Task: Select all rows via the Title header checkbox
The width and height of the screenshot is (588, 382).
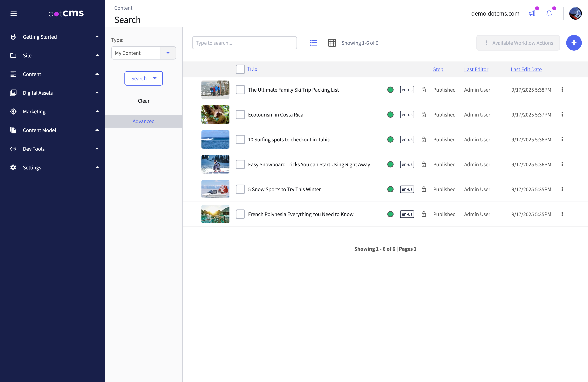Action: click(240, 69)
